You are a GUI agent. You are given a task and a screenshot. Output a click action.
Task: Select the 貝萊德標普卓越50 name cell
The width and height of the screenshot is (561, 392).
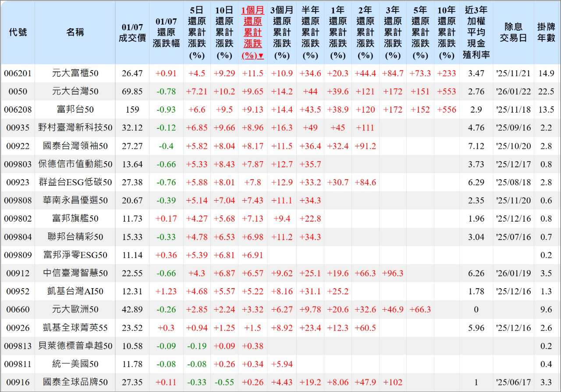[x=75, y=346]
